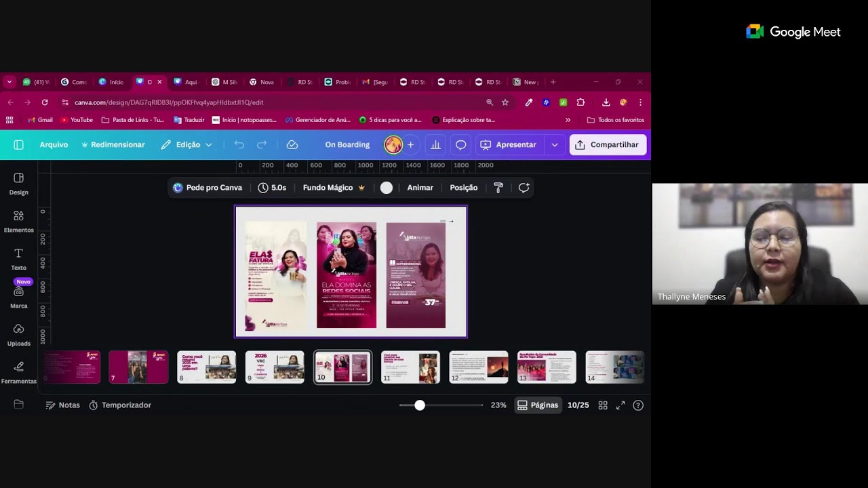Redo the last action
The image size is (868, 488).
click(x=262, y=144)
